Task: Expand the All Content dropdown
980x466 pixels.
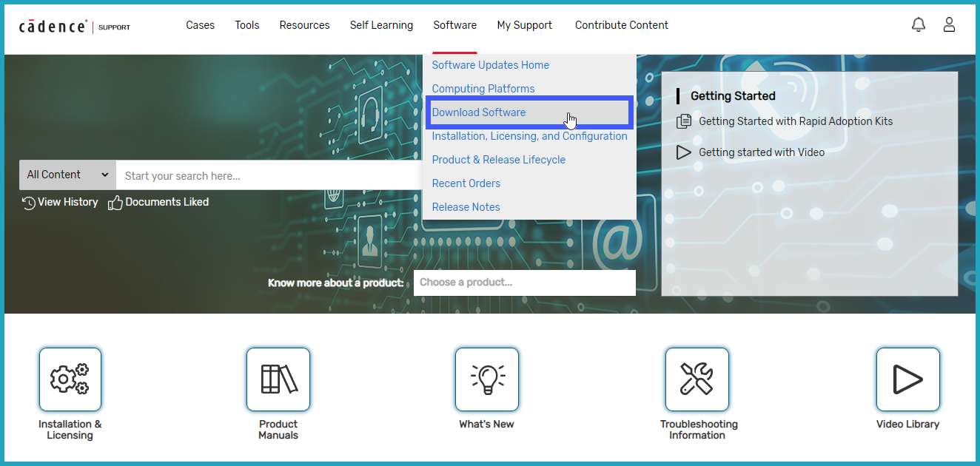Action: pos(67,175)
